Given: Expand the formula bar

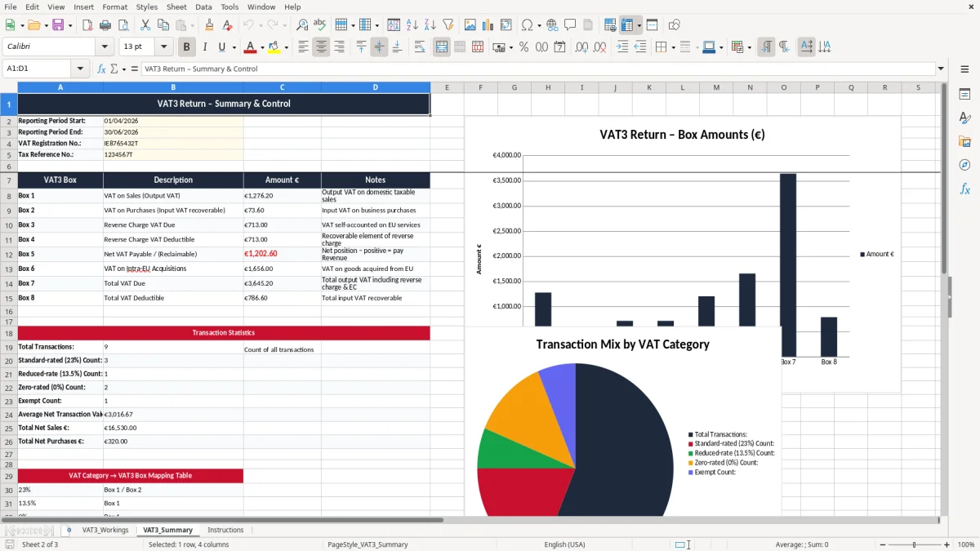Looking at the screenshot, I should (941, 69).
